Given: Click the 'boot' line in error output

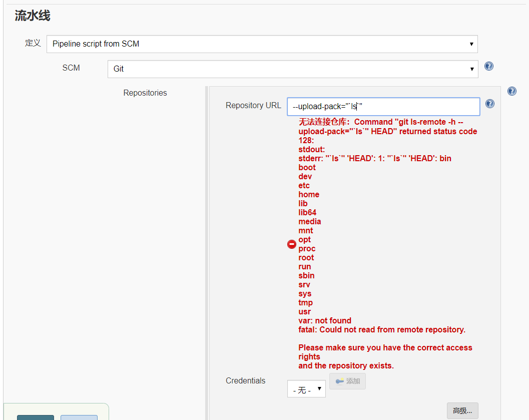Looking at the screenshot, I should coord(307,168).
